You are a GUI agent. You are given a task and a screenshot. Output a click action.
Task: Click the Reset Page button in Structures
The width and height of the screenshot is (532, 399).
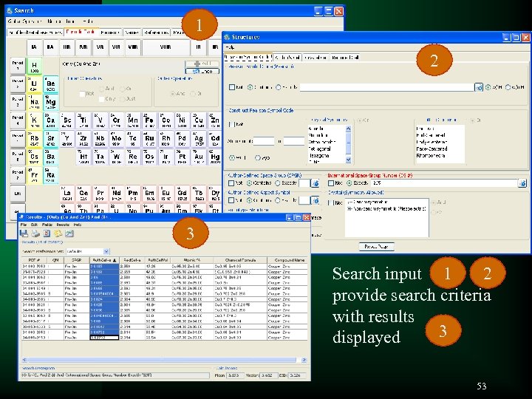pos(376,246)
